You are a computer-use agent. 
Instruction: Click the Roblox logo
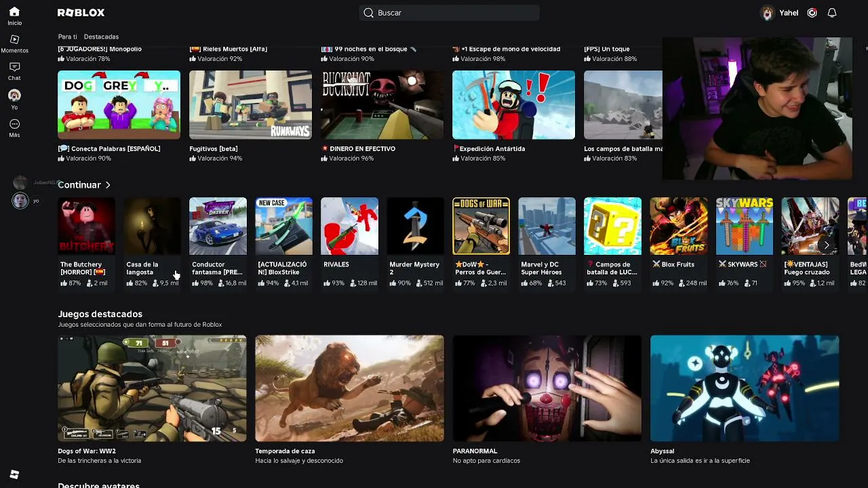(x=81, y=13)
